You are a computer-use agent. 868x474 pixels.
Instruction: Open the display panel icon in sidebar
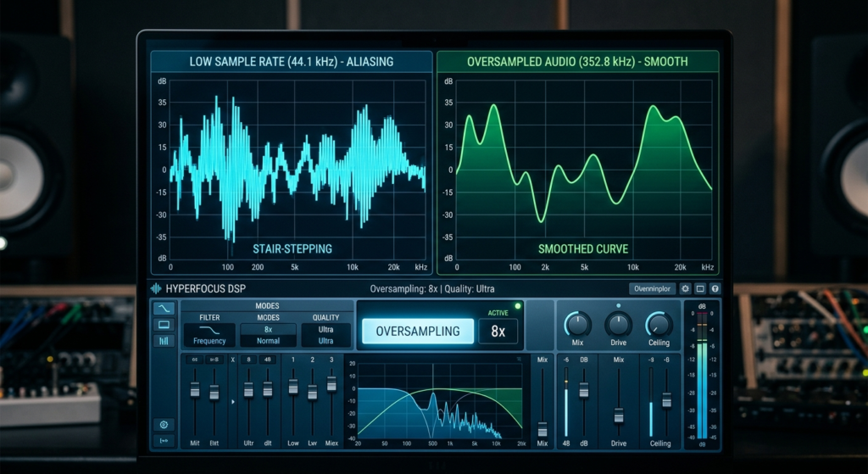point(164,325)
